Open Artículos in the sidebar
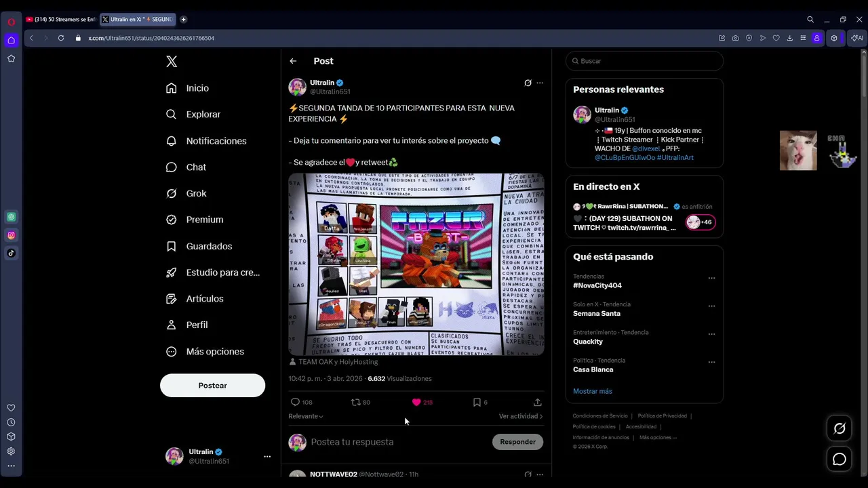 tap(195, 299)
